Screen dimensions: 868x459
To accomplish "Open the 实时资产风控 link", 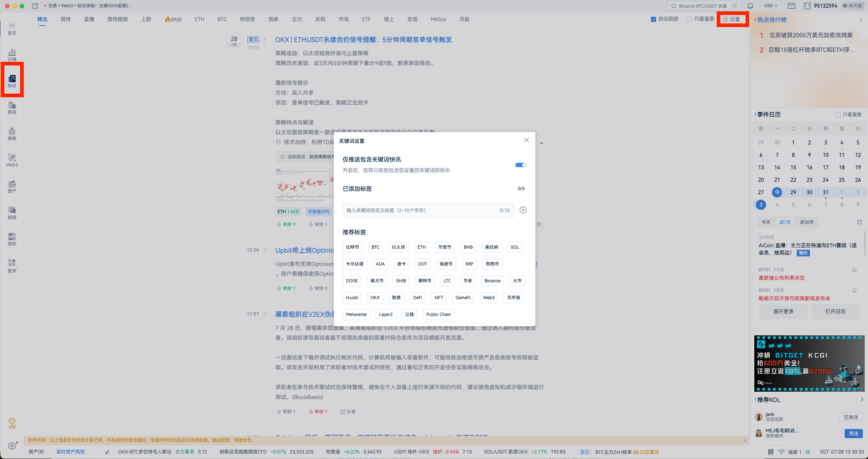I will point(70,452).
